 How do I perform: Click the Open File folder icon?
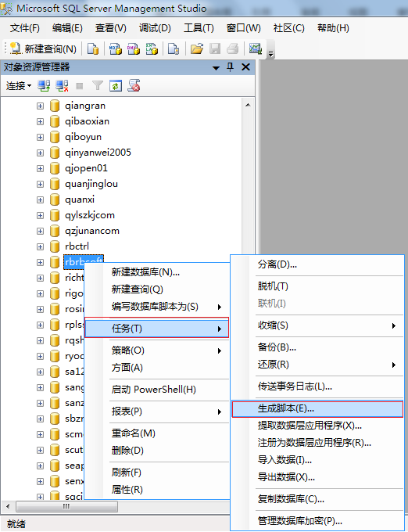[x=196, y=49]
